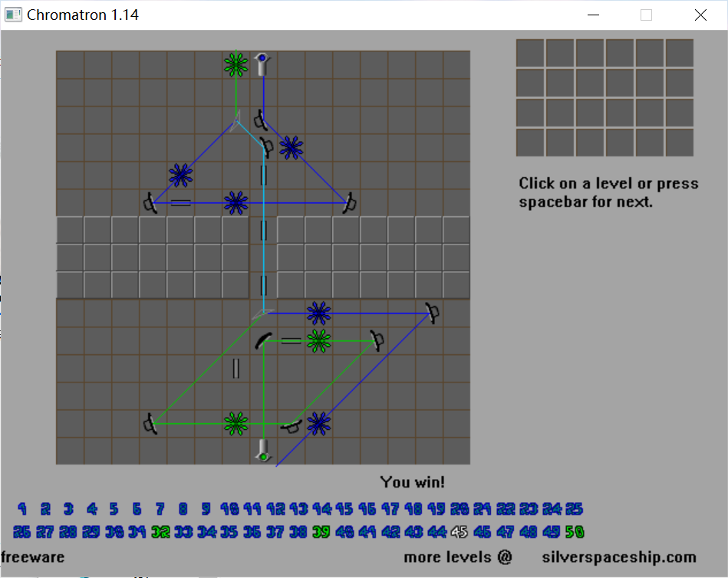This screenshot has width=728, height=578.
Task: Pick the mirror at bottom-left end of green beam
Action: [151, 423]
